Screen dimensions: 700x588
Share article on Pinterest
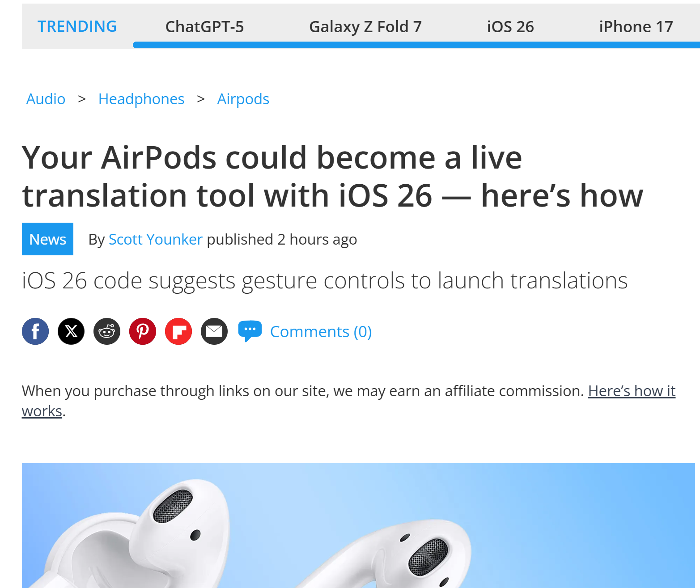(143, 331)
